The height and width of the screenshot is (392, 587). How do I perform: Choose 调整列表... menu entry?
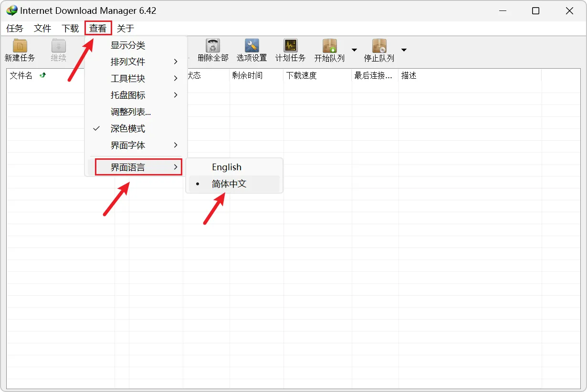[136, 112]
